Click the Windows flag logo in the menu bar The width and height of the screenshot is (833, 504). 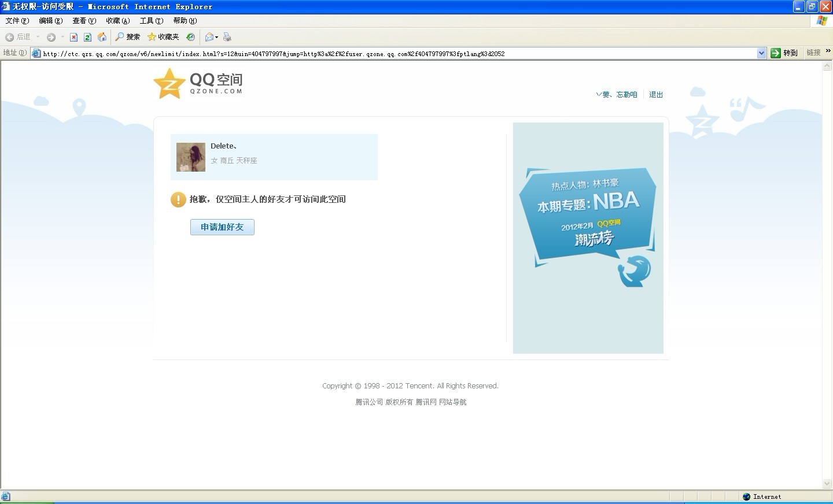[x=822, y=21]
